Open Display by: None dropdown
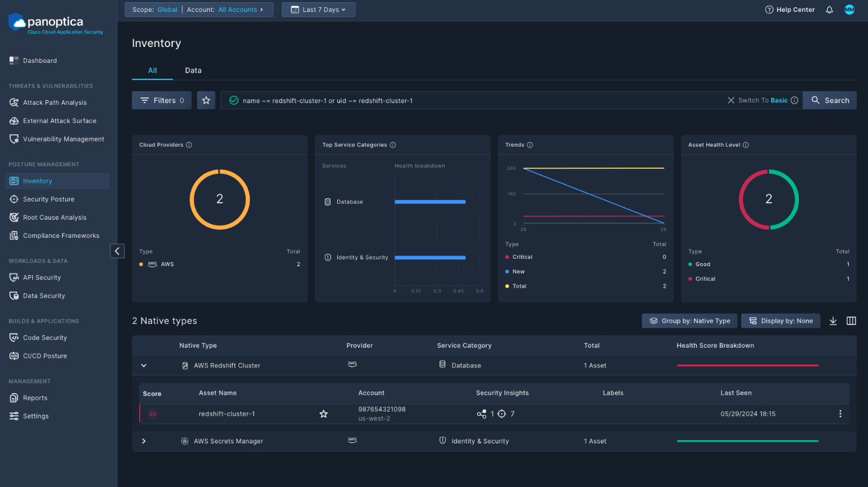Image resolution: width=868 pixels, height=487 pixels. point(781,321)
